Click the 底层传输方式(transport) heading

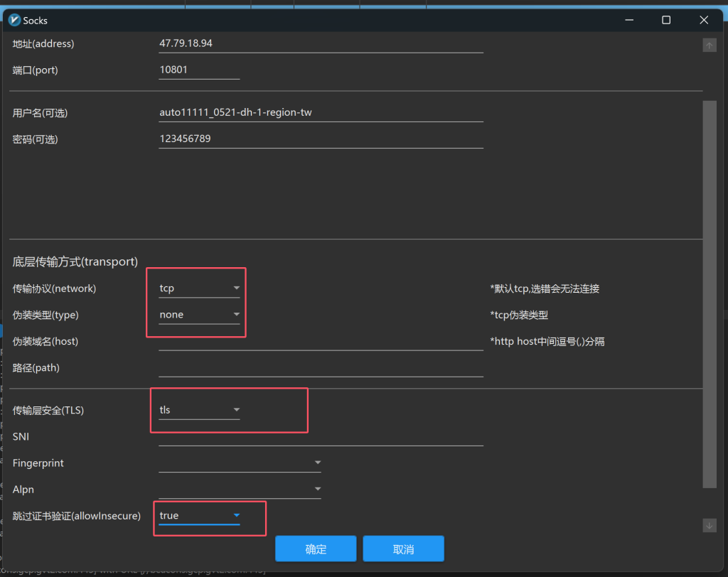point(75,261)
